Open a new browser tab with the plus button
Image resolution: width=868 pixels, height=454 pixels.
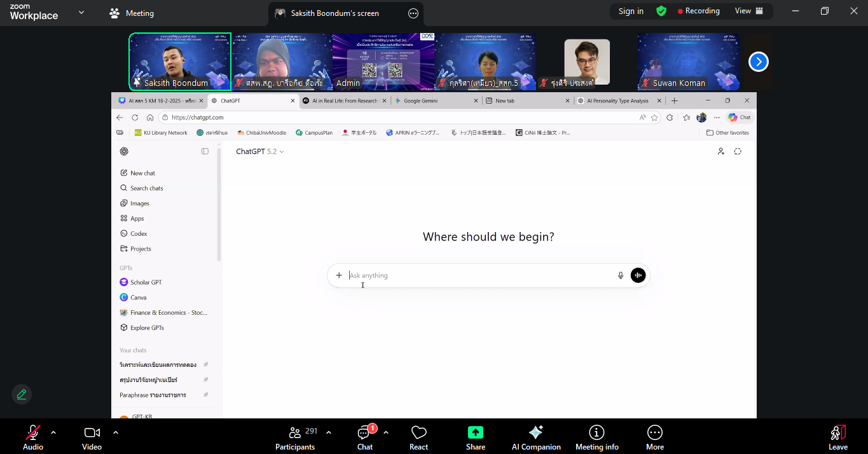point(674,100)
